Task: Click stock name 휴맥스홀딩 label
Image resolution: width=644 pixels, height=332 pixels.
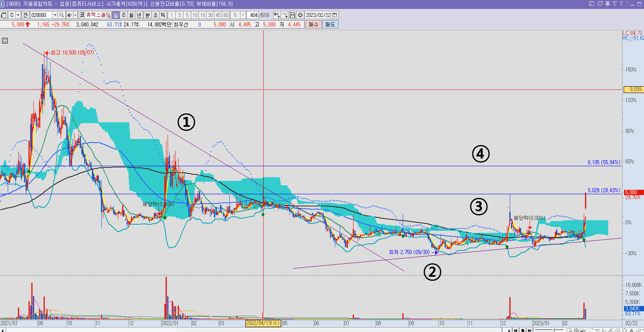Action: click(x=98, y=15)
